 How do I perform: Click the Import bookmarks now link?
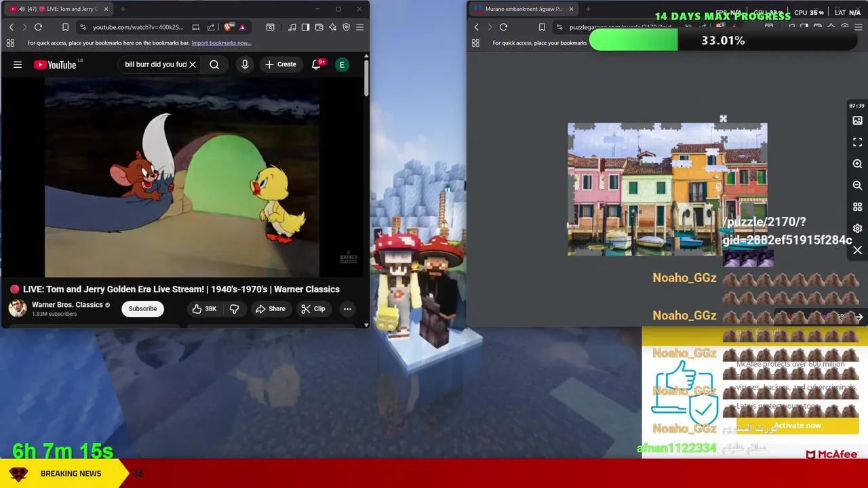point(221,43)
